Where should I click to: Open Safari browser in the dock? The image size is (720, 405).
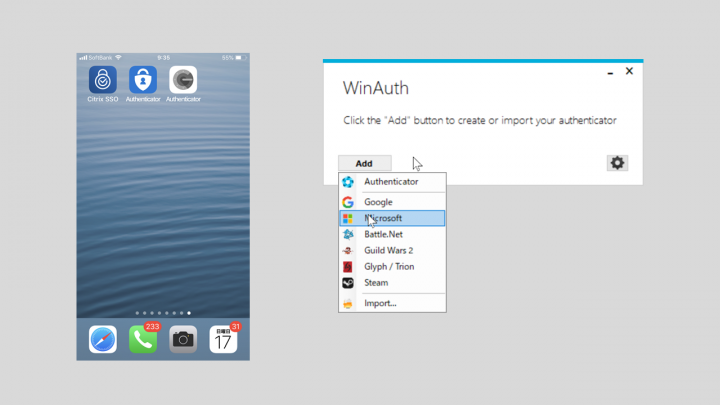pos(102,339)
